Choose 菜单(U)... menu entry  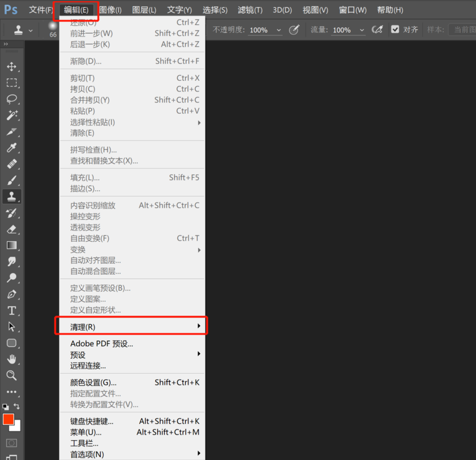point(132,432)
